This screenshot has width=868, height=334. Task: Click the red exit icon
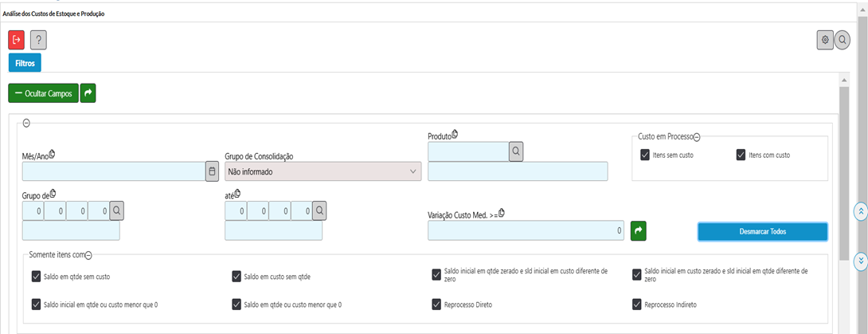click(x=17, y=39)
